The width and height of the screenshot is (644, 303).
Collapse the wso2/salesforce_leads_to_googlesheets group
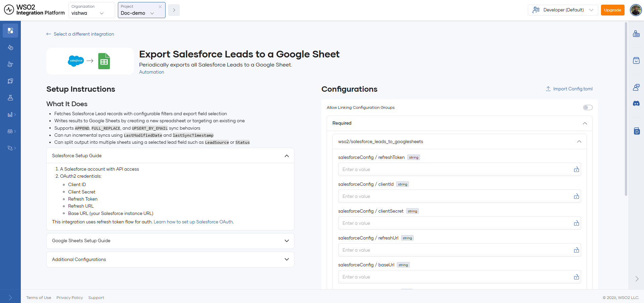click(459, 142)
